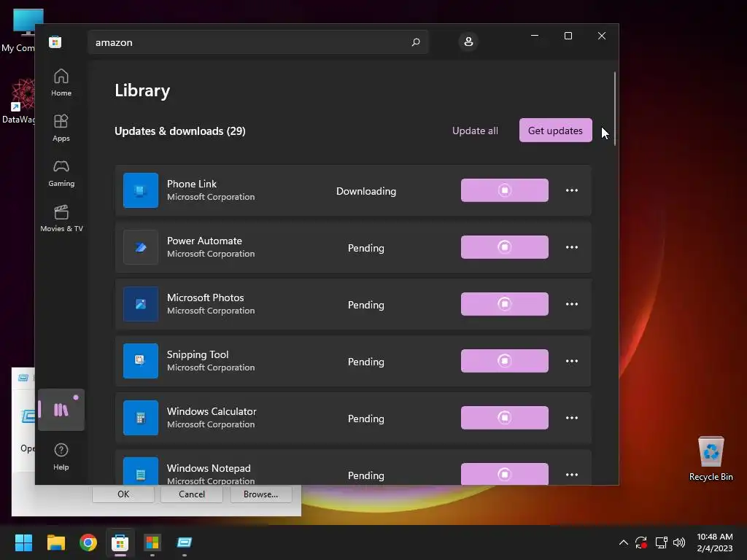Select the Library icon in the sidebar
747x560 pixels.
[x=61, y=410]
